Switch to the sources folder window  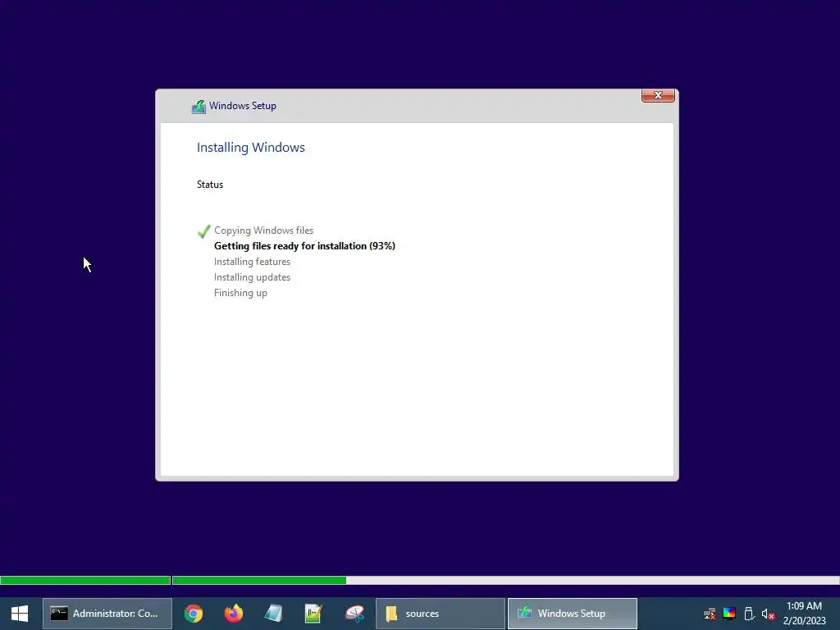point(441,614)
